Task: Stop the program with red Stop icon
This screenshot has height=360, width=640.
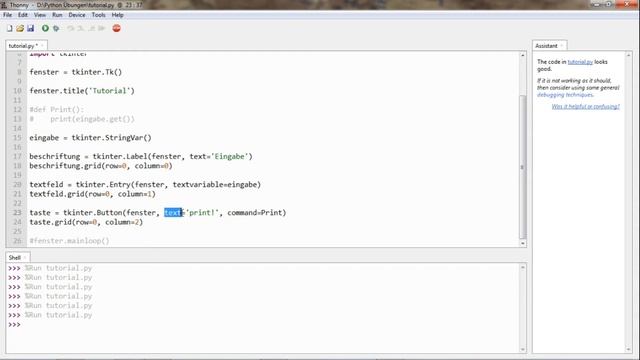Action: tap(116, 28)
